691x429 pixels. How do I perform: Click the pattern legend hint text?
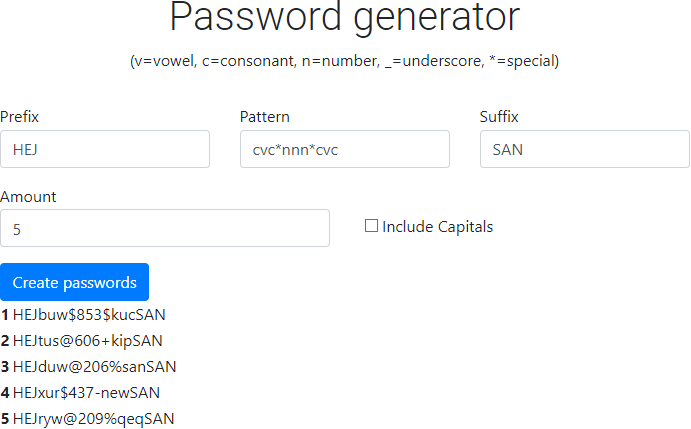coord(345,61)
